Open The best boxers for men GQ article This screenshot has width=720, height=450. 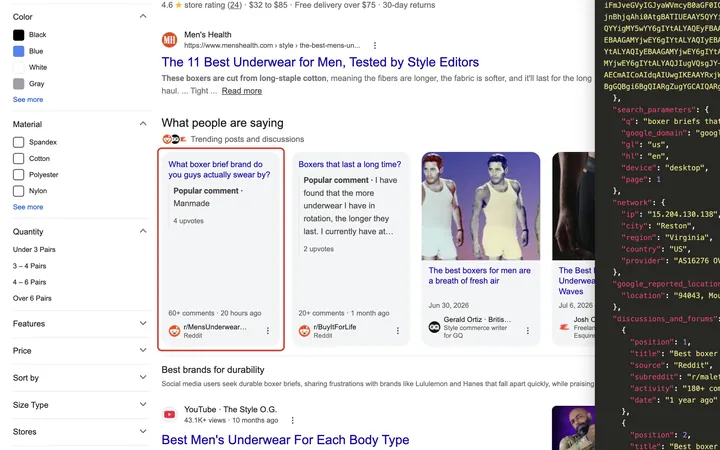coord(479,276)
